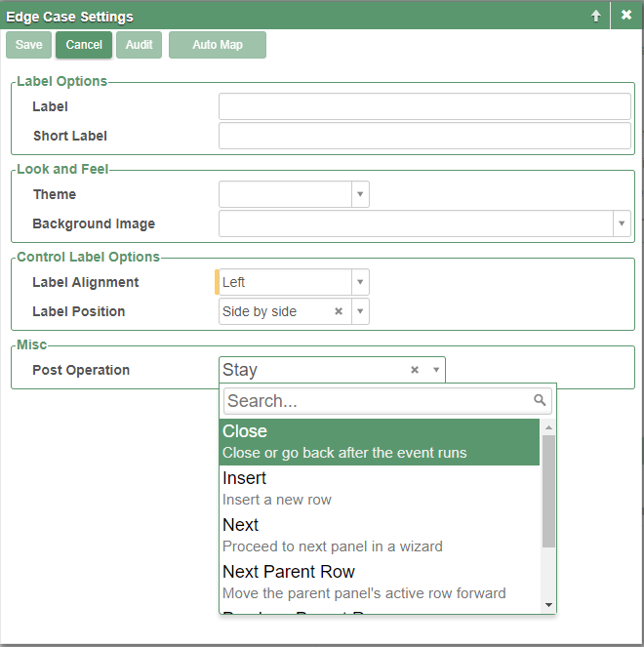Open the Label Alignment dropdown arrow
The width and height of the screenshot is (644, 647).
[360, 282]
